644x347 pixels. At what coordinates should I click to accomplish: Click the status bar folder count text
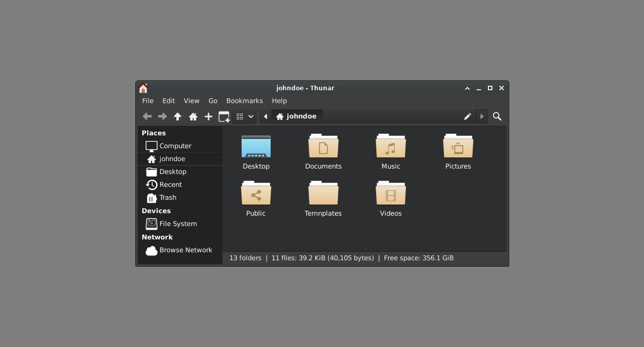point(245,258)
